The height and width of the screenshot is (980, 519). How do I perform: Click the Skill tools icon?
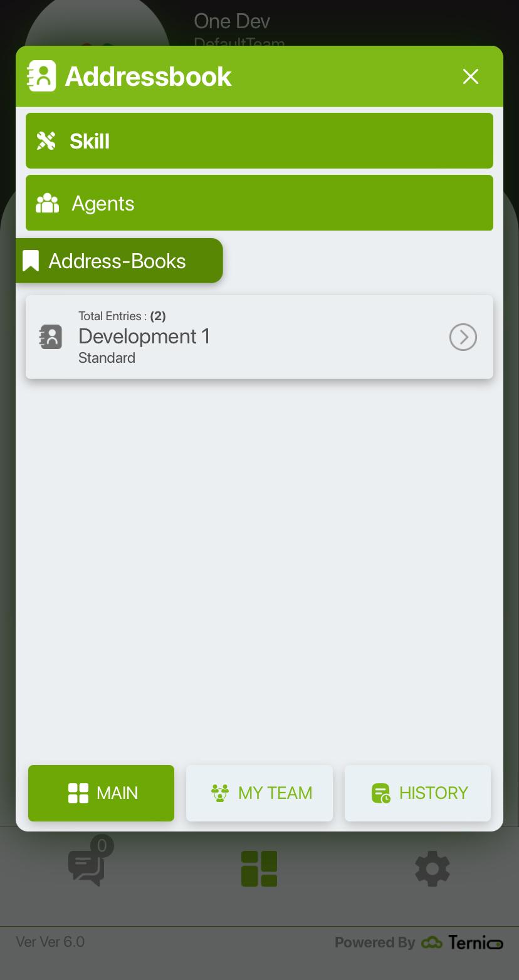click(x=46, y=141)
